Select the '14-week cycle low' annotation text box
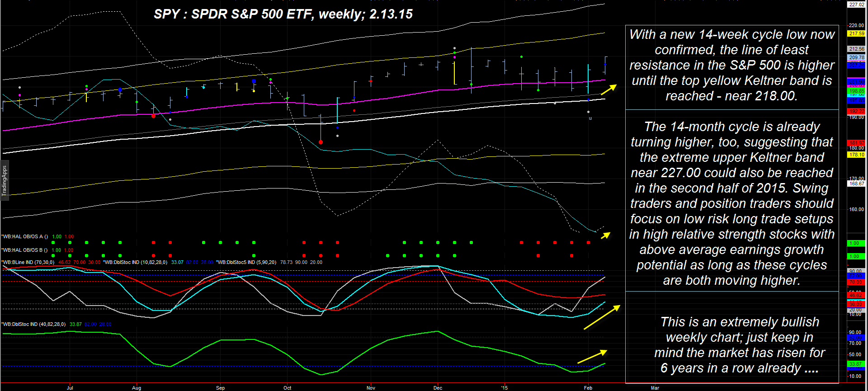The width and height of the screenshot is (868, 391). click(x=732, y=67)
